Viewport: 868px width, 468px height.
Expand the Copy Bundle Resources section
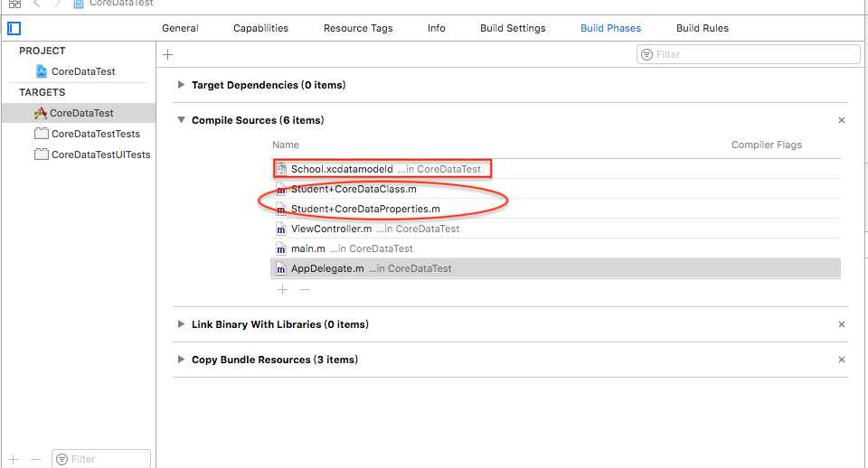182,360
